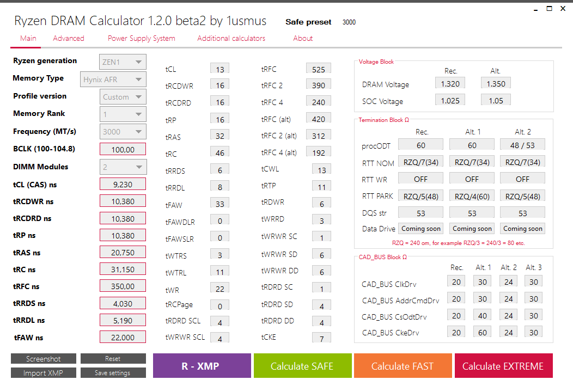Close the DRAM Calculator window
Viewport: 573px width, 392px height.
(563, 8)
